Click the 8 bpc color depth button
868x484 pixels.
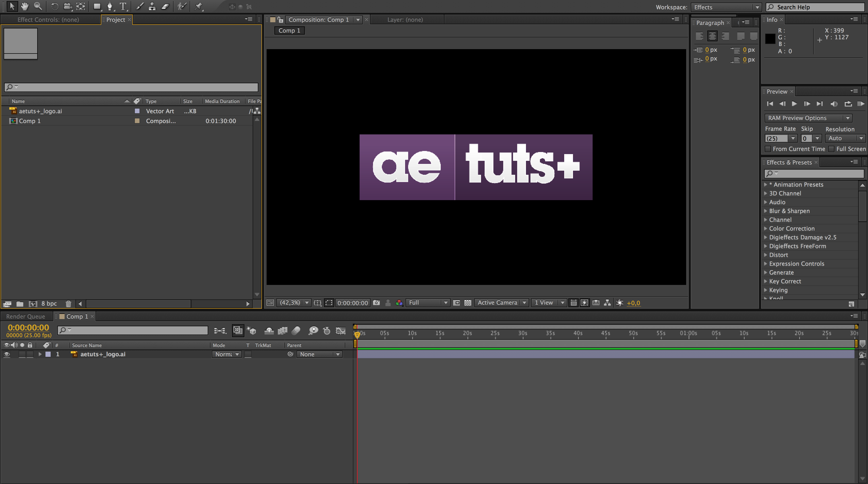click(x=49, y=304)
